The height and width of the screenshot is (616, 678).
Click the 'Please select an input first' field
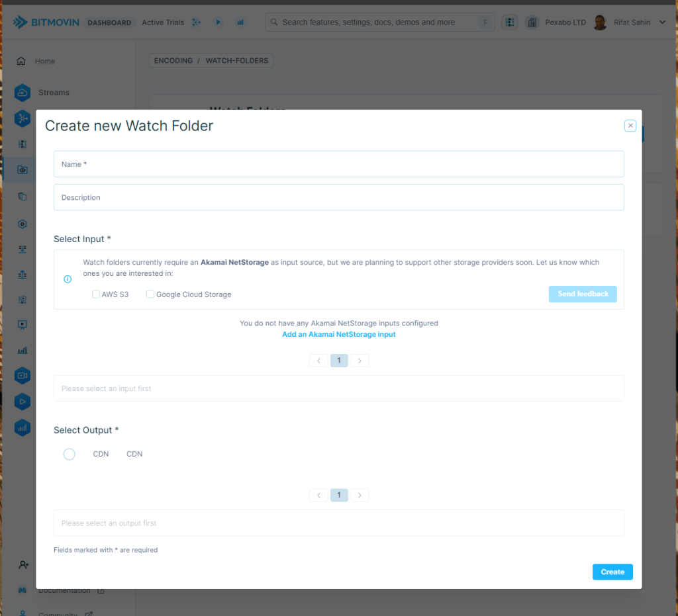pyautogui.click(x=338, y=388)
